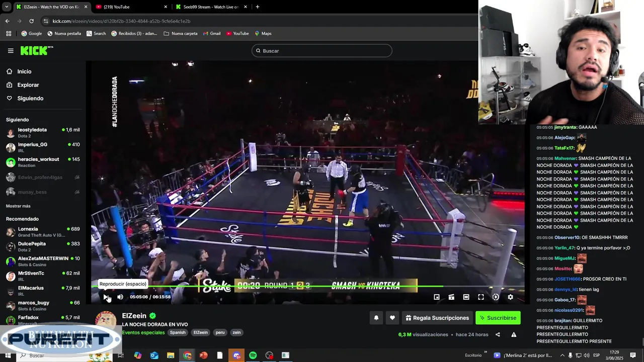
Task: Open Siguiendo in sidebar
Action: point(30,99)
